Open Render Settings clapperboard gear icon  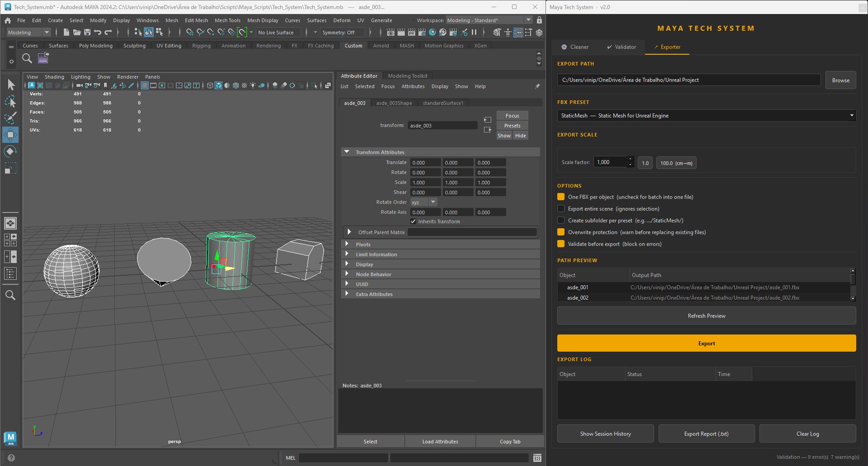[x=422, y=33]
